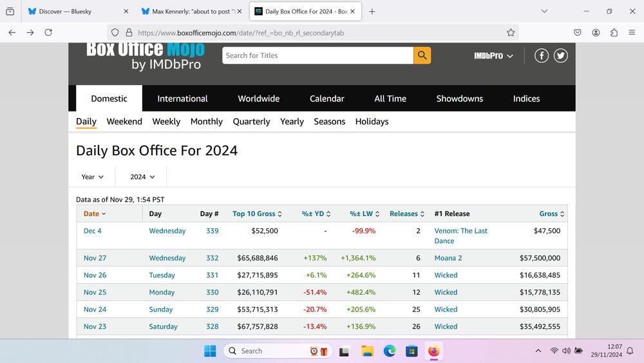Open Box Office Mojo Facebook page icon

coord(542,55)
